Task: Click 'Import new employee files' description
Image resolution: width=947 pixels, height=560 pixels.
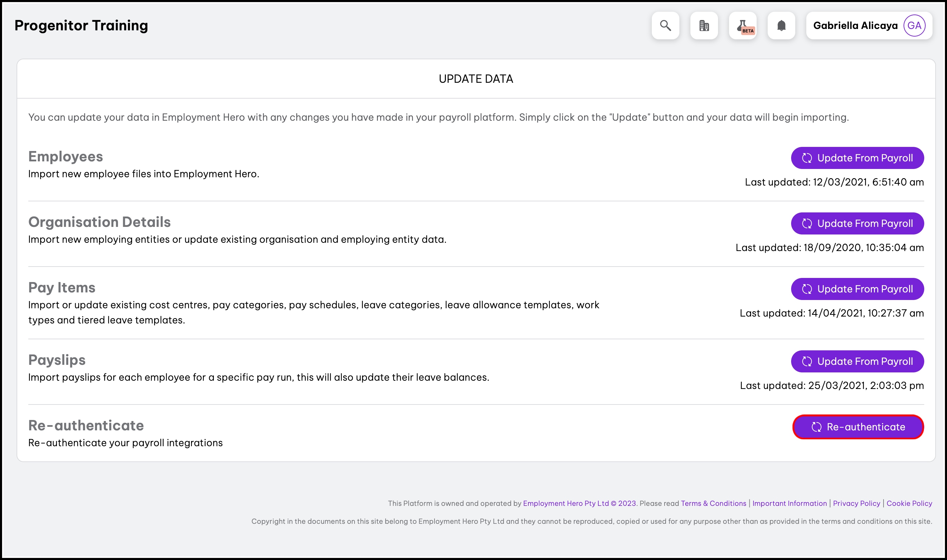Action: [144, 174]
